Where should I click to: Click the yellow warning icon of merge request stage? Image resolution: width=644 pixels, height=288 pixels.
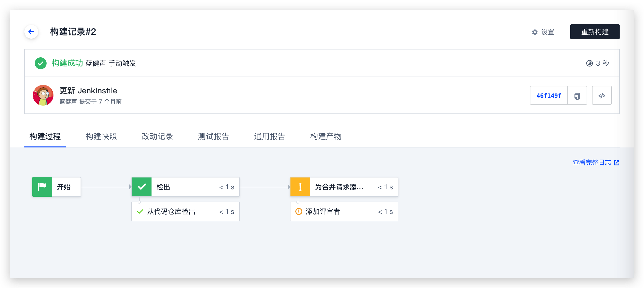300,187
